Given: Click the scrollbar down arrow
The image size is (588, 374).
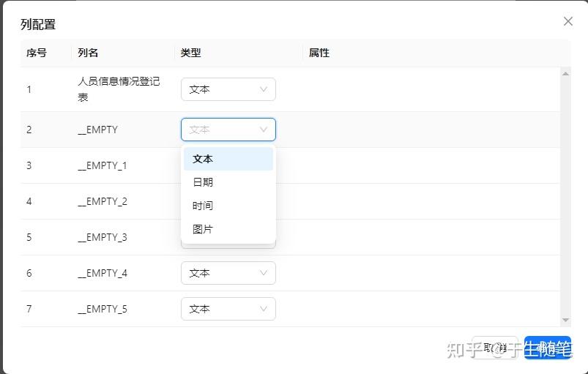Looking at the screenshot, I should [565, 320].
